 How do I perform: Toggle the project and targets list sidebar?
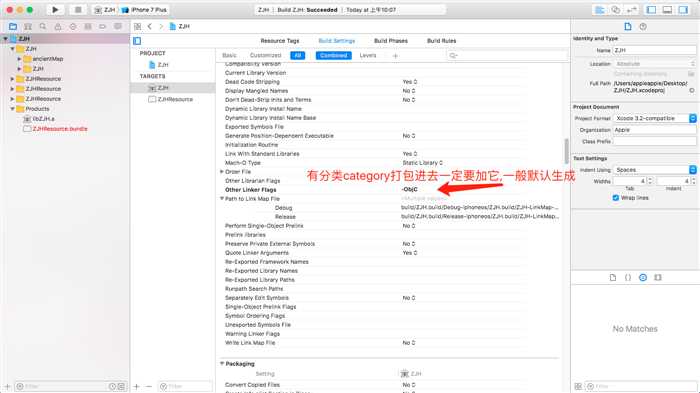coord(137,41)
